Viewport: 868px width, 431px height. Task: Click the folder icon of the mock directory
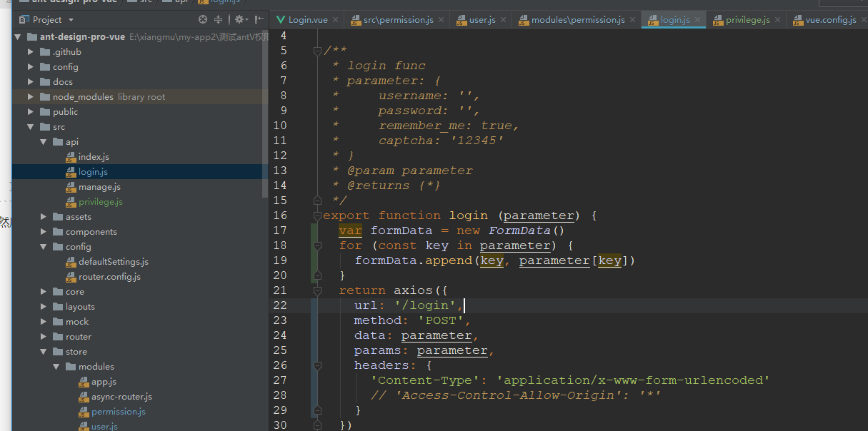pyautogui.click(x=58, y=322)
